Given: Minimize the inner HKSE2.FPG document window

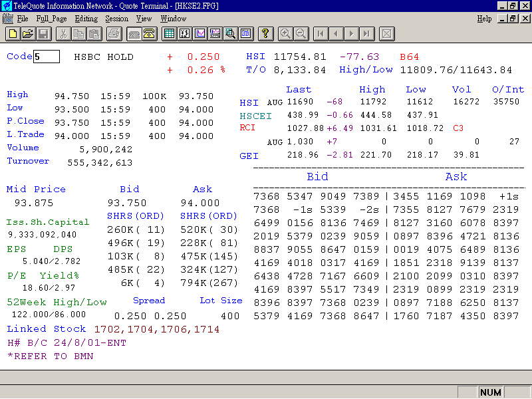Looking at the screenshot, I should tap(503, 19).
